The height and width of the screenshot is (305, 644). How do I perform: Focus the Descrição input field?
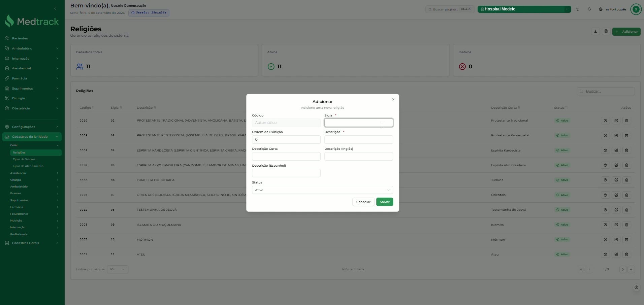(358, 140)
